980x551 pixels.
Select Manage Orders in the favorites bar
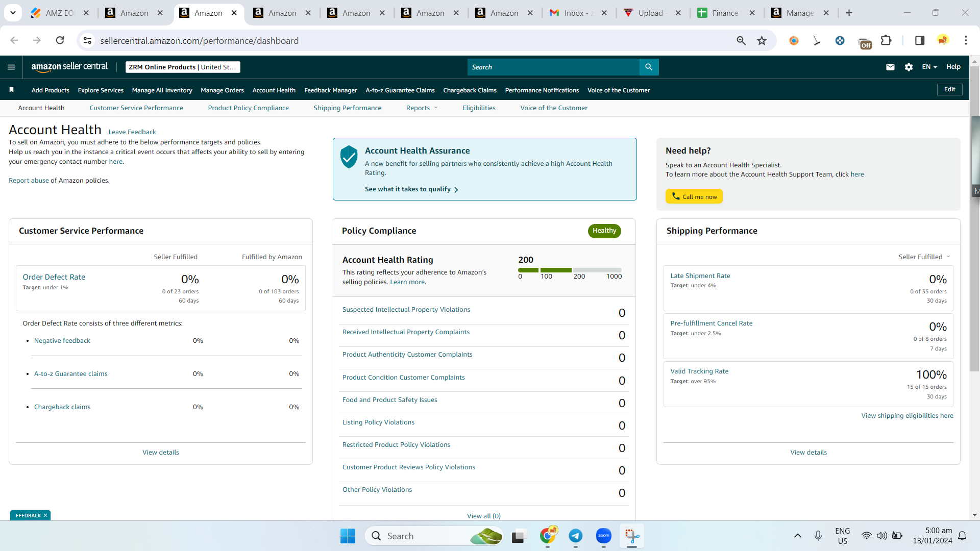(x=223, y=90)
